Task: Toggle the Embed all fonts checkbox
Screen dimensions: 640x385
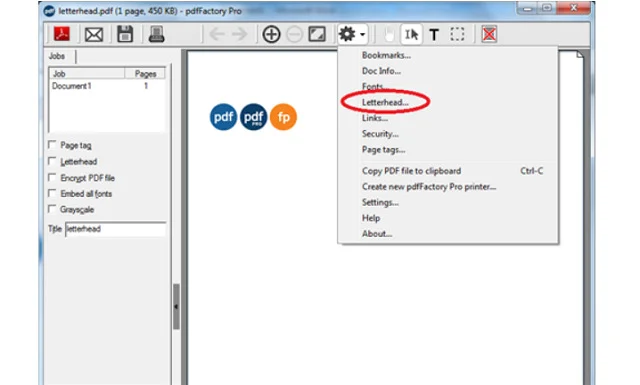Action: 52,193
